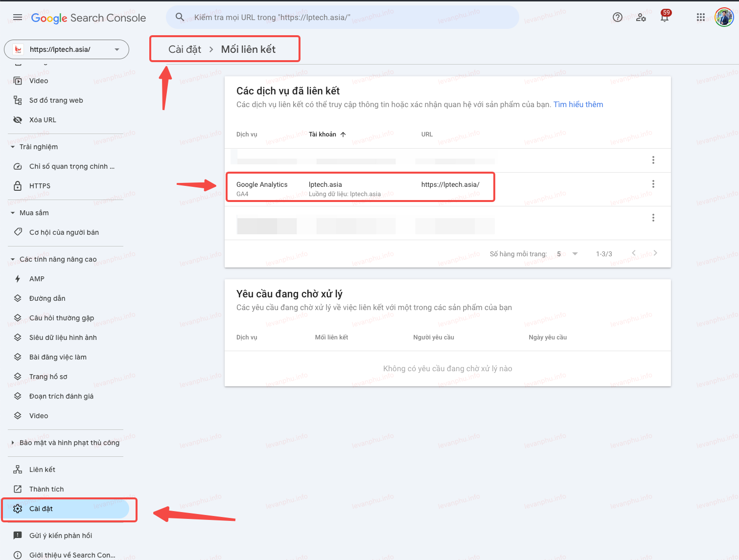Viewport: 739px width, 560px height.
Task: Click the Ngày yêu cầu column header
Action: click(x=548, y=337)
